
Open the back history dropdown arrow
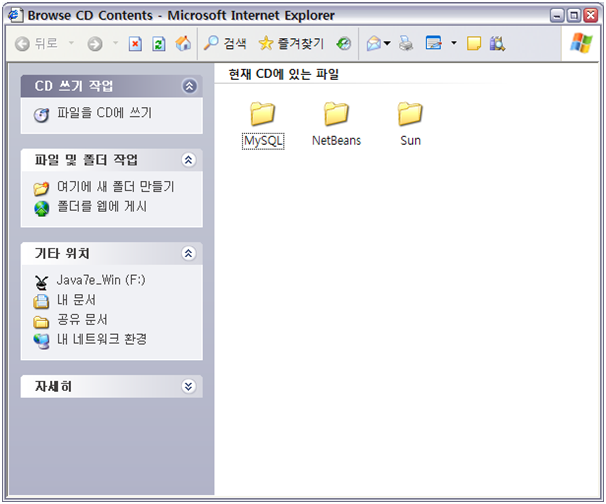[x=71, y=43]
